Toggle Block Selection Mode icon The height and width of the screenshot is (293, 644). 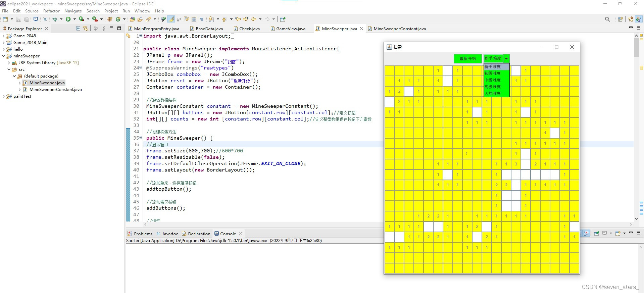[194, 19]
